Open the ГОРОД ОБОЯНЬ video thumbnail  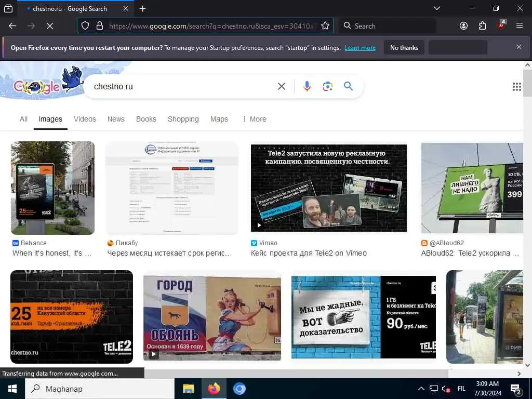[x=212, y=317]
